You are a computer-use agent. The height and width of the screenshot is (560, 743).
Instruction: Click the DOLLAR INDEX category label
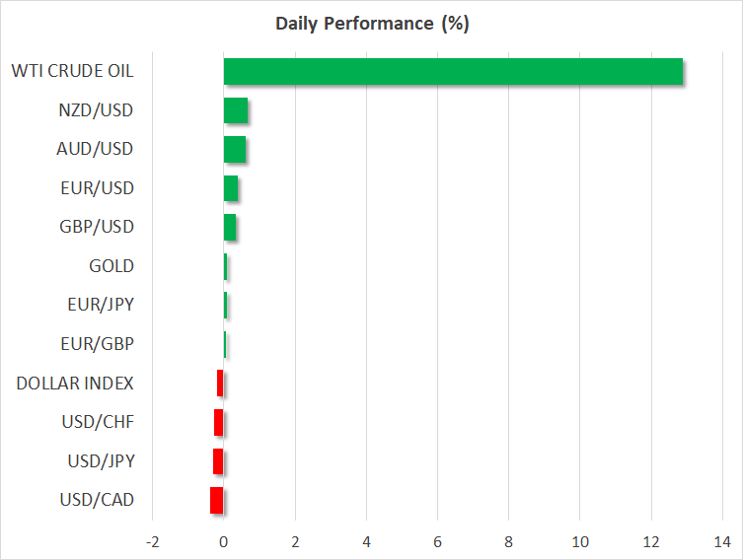(75, 384)
